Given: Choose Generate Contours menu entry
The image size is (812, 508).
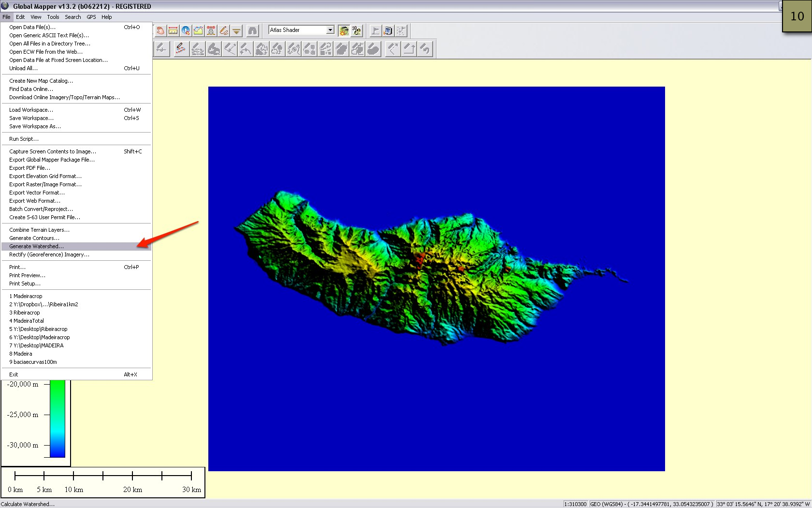Looking at the screenshot, I should tap(76, 238).
